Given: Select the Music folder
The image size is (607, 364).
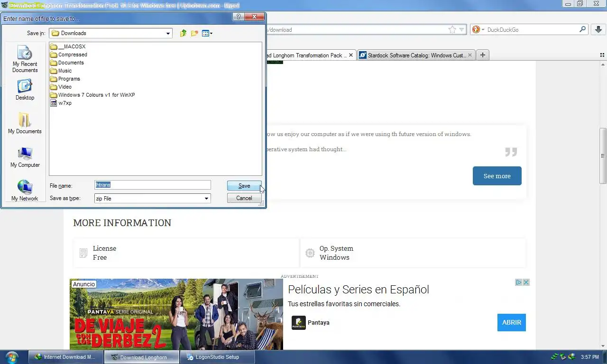Looking at the screenshot, I should pyautogui.click(x=61, y=71).
